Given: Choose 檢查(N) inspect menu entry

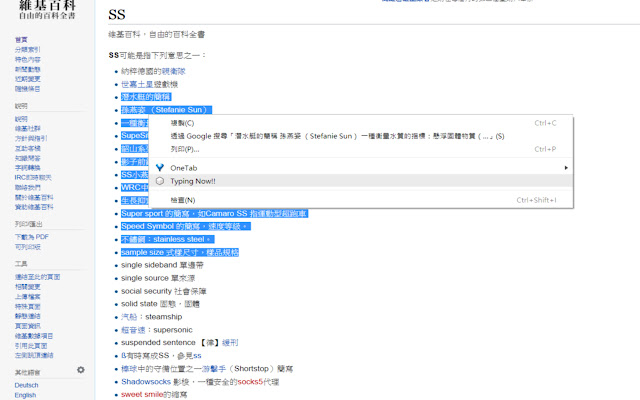Looking at the screenshot, I should click(361, 200).
